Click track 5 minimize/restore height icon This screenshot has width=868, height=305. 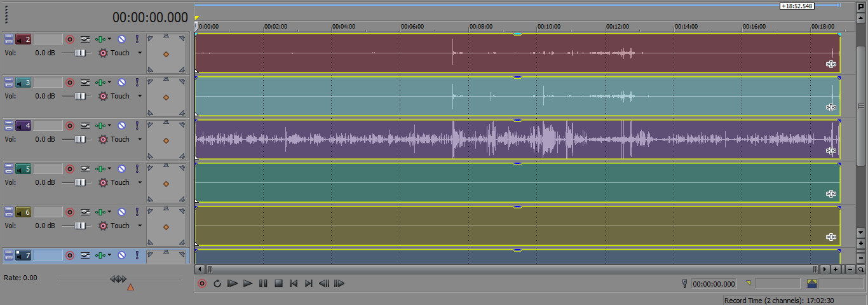(9, 169)
